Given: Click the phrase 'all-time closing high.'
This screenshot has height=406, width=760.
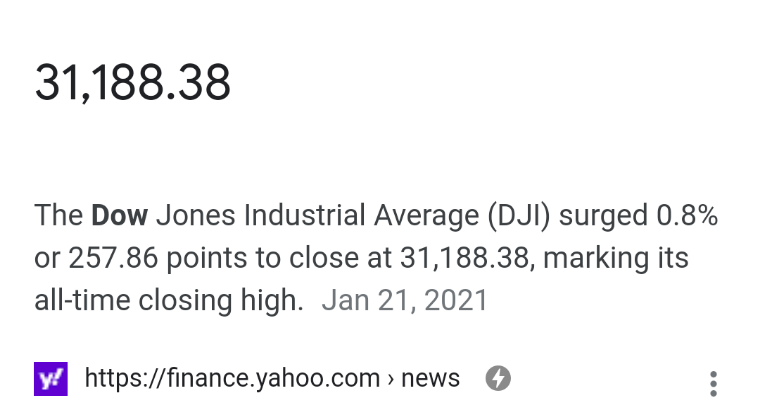Looking at the screenshot, I should click(169, 300).
